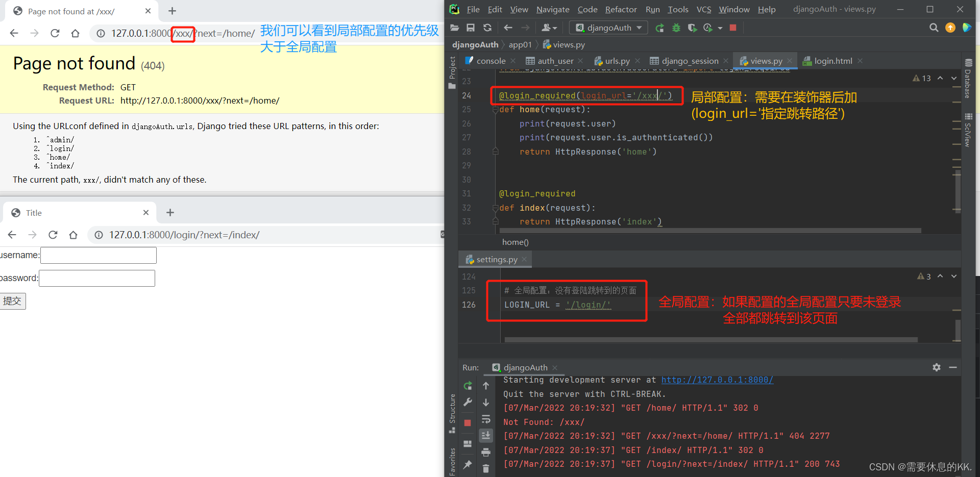This screenshot has height=477, width=980.
Task: Toggle Soft-Wrap in Run console
Action: (486, 419)
